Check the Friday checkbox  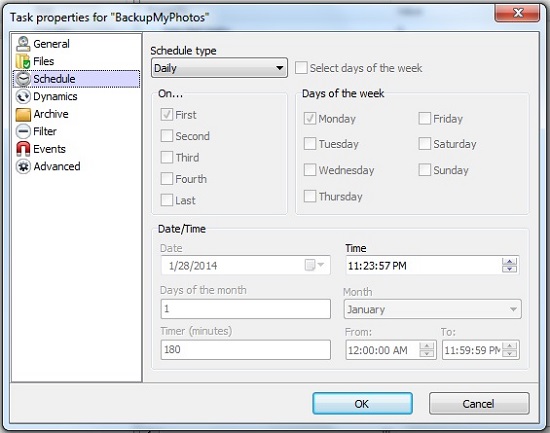click(424, 119)
